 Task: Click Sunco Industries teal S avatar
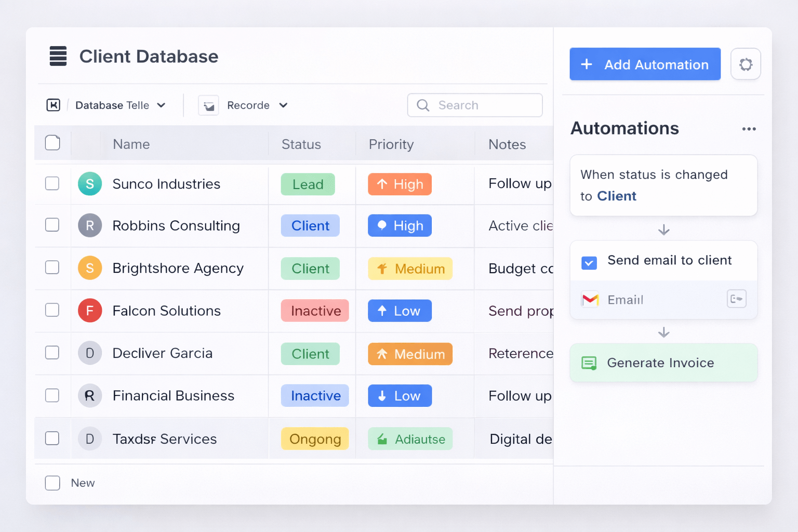(90, 184)
